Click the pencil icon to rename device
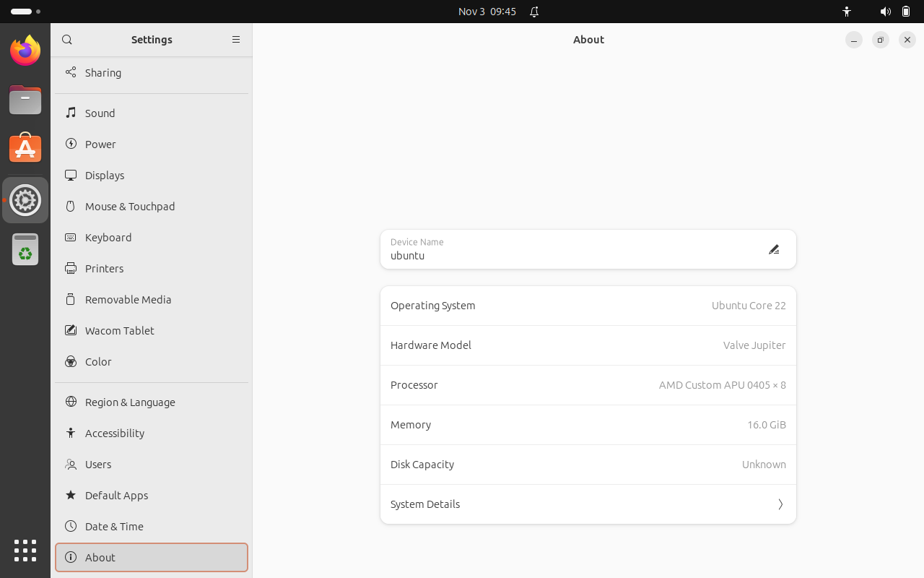Image resolution: width=924 pixels, height=578 pixels. point(774,249)
